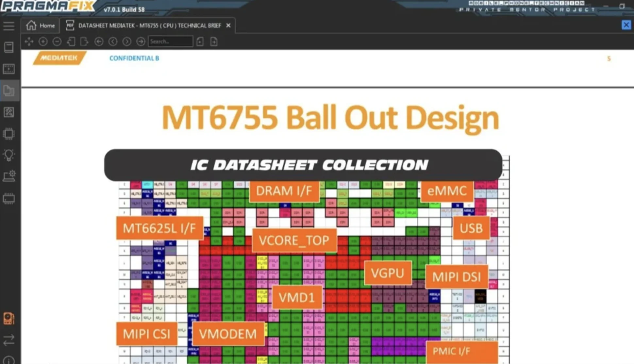Go to the next page
Screen dimensions: 634x364
pos(127,41)
